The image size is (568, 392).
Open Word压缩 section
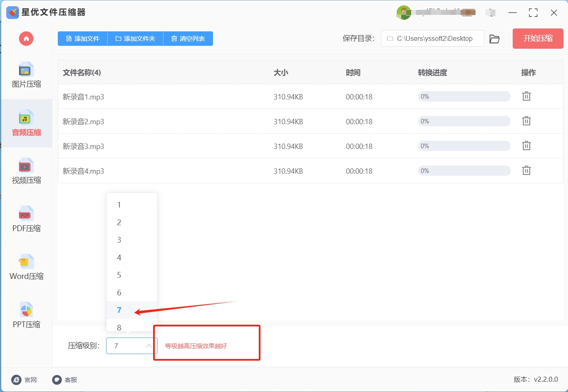coord(26,267)
